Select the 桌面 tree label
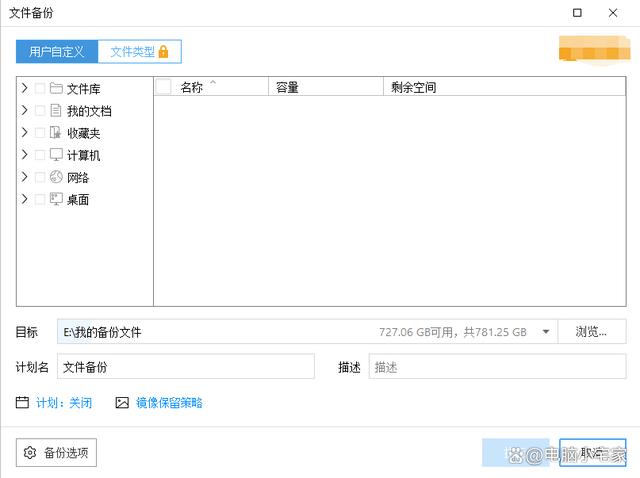The image size is (640, 478). tap(78, 200)
